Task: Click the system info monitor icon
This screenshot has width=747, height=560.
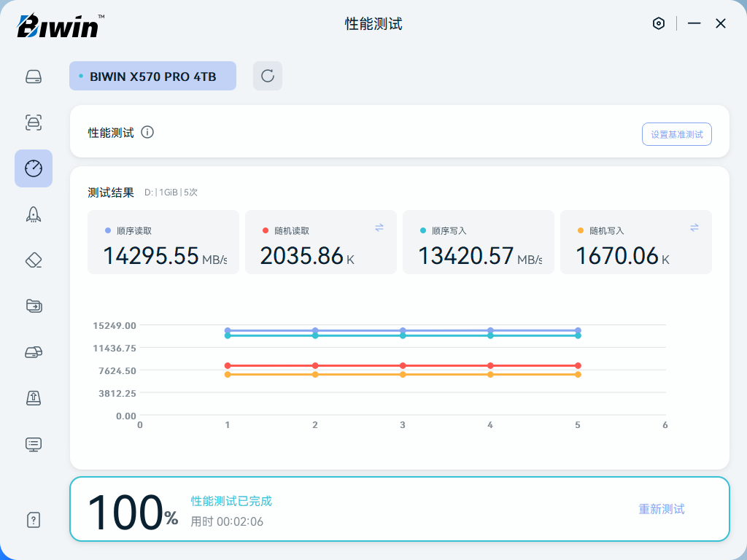Action: click(34, 443)
